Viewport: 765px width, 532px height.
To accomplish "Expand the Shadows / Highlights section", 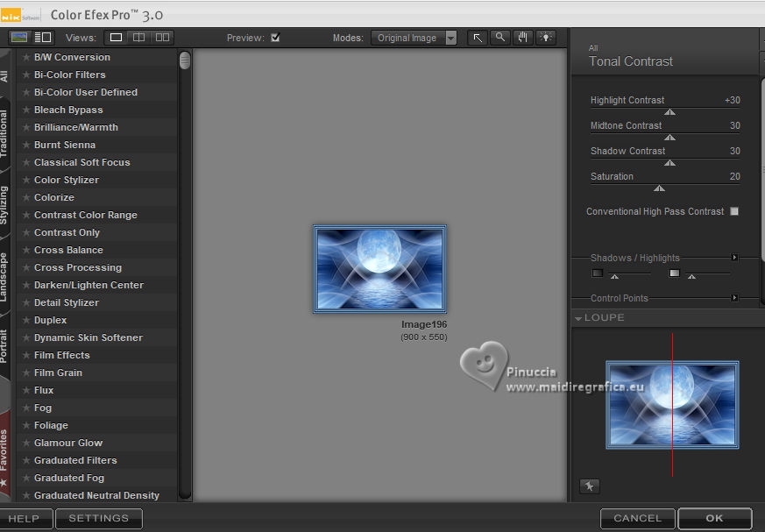I will click(734, 257).
